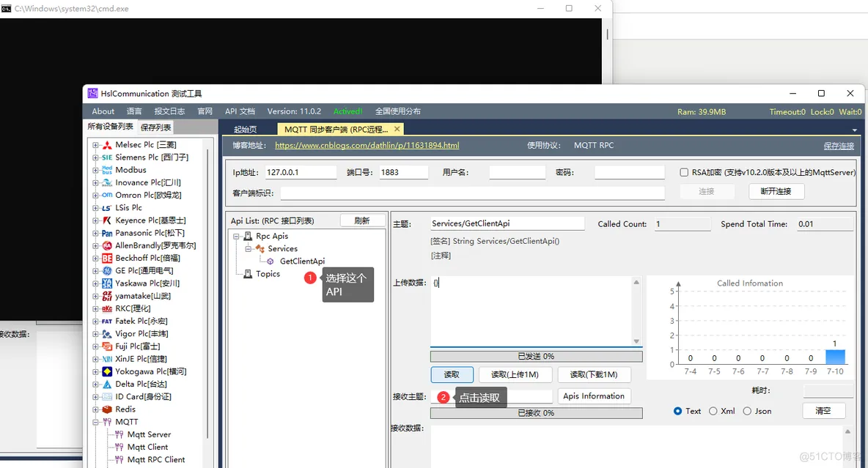Click the Delta Plc icon

[x=107, y=385]
